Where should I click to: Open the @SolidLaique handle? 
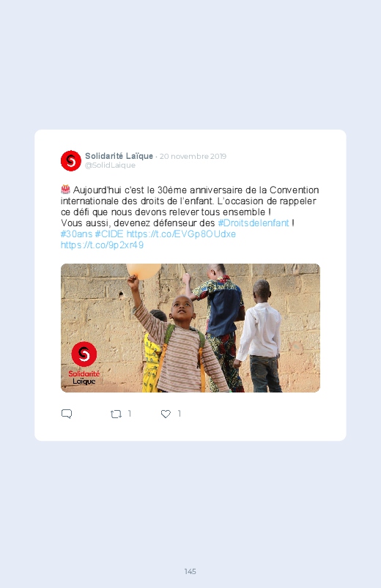click(110, 165)
